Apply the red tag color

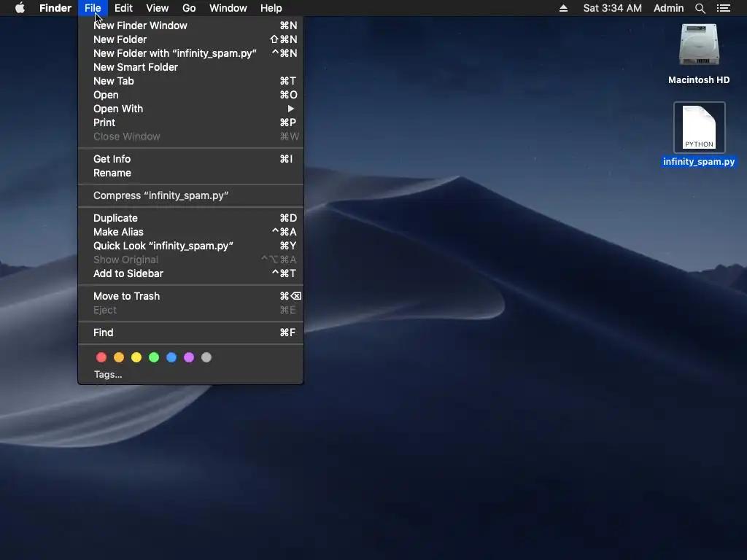[x=101, y=357]
